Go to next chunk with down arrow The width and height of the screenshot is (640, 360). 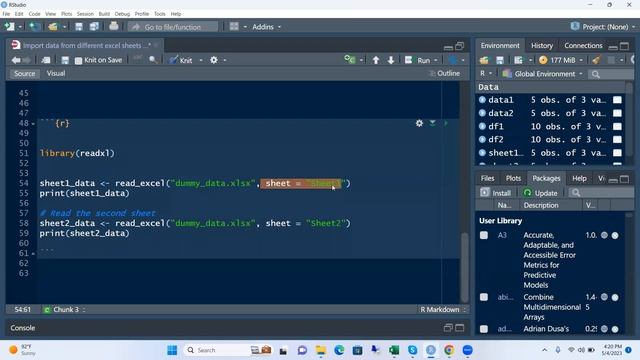pos(391,60)
